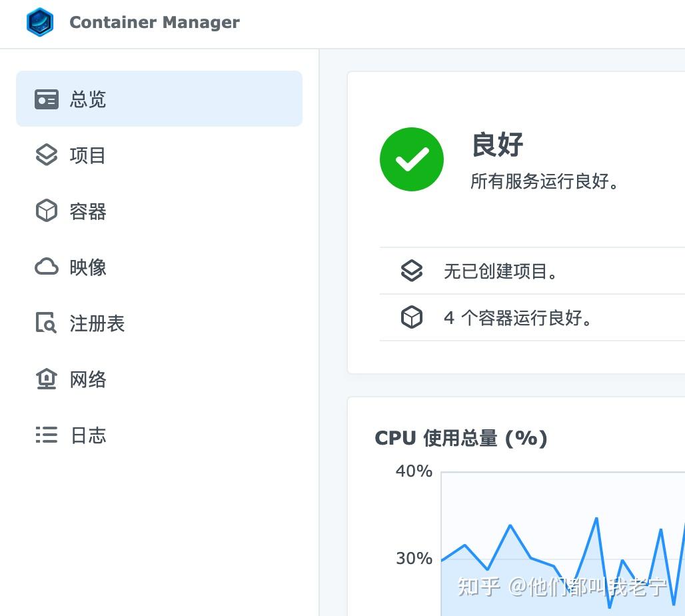Viewport: 685px width, 616px height.
Task: Click the 映像 cloud icon in sidebar
Action: coord(46,267)
